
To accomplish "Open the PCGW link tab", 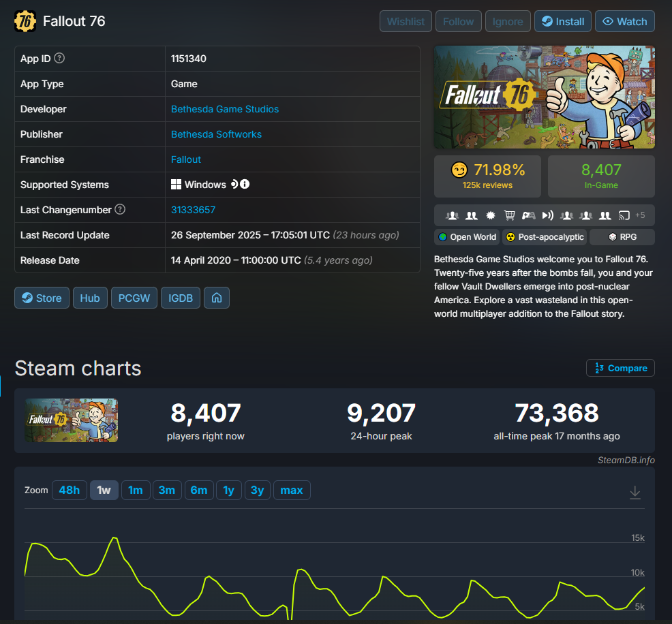I will [134, 298].
